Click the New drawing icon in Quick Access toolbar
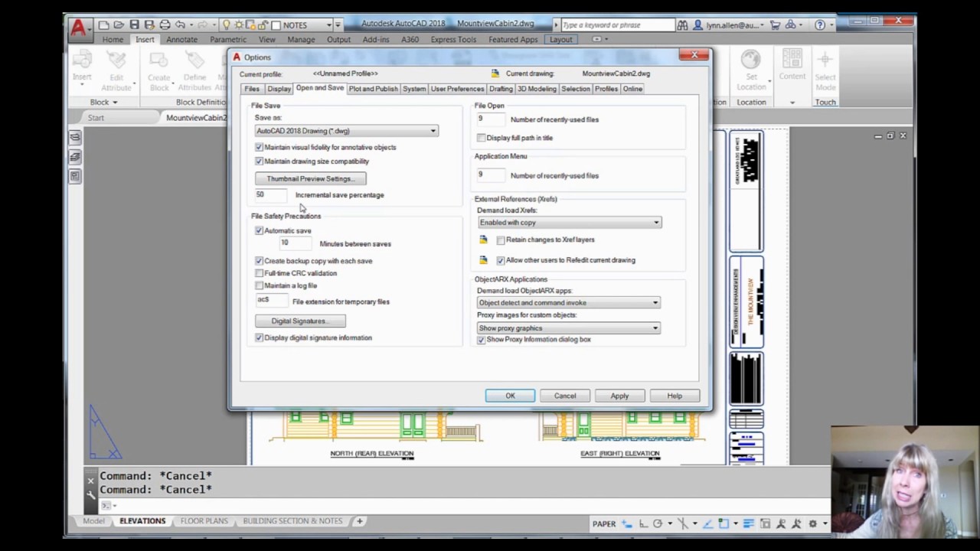980x551 pixels. pos(104,24)
